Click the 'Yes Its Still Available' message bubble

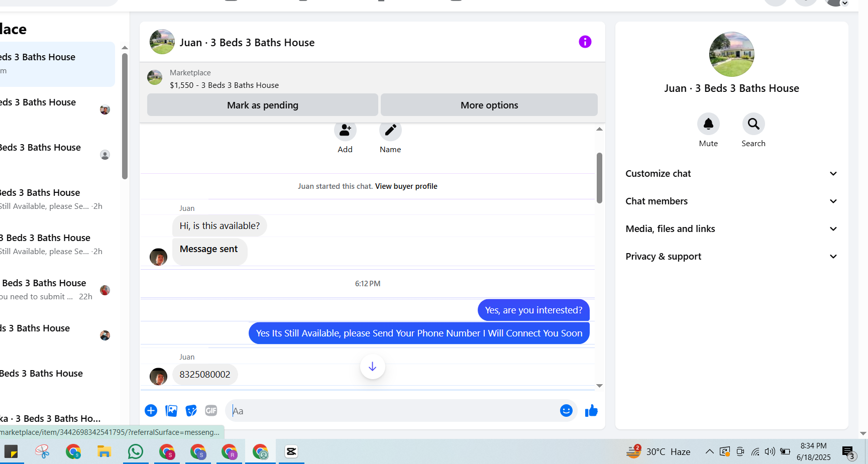coord(419,333)
